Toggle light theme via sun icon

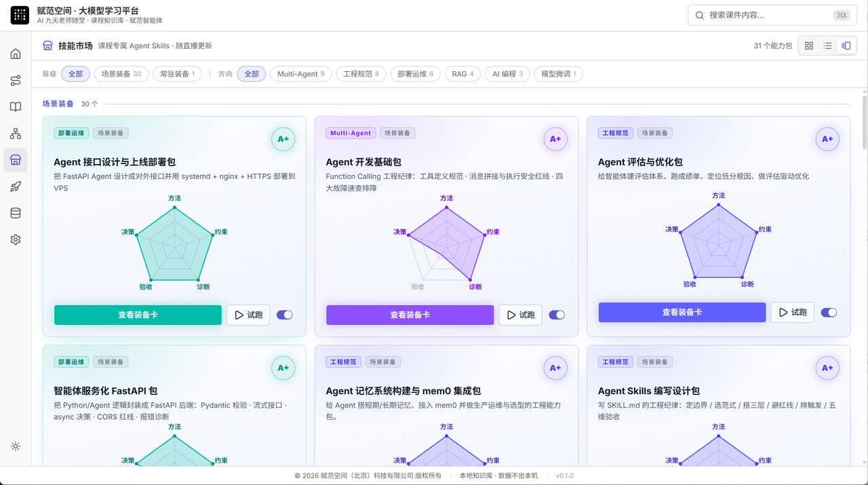16,446
